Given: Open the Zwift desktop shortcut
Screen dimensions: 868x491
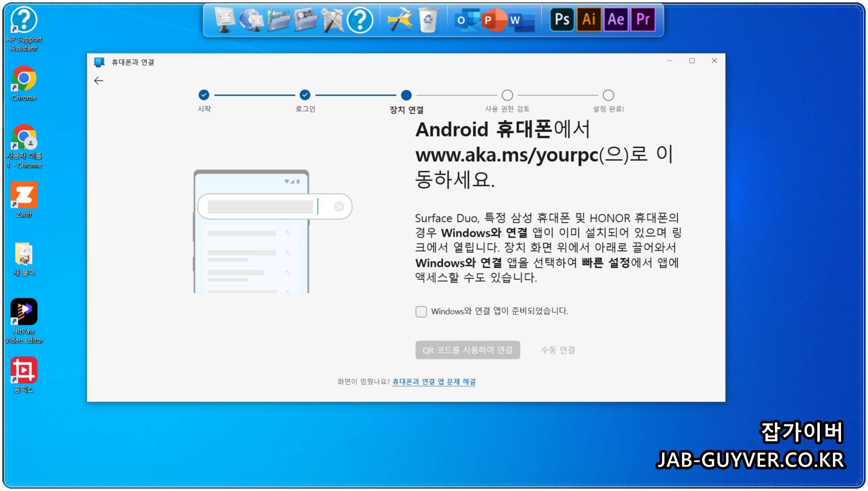Looking at the screenshot, I should click(x=24, y=200).
